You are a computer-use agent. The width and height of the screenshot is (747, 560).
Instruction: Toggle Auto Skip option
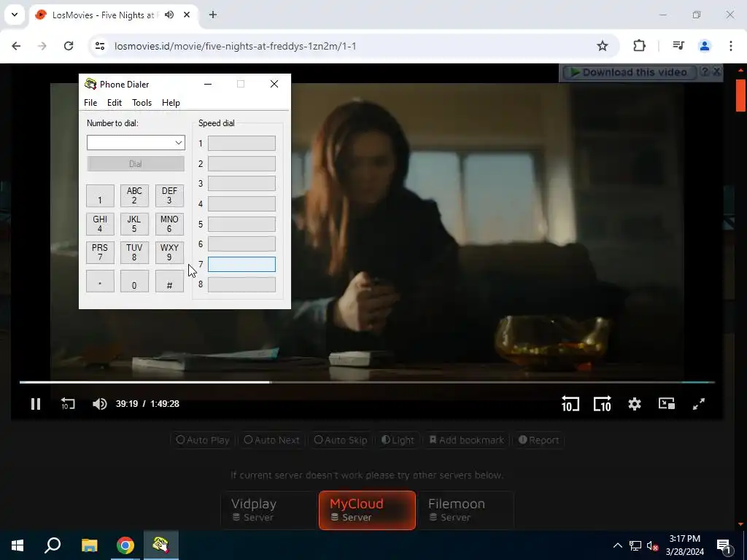click(341, 440)
